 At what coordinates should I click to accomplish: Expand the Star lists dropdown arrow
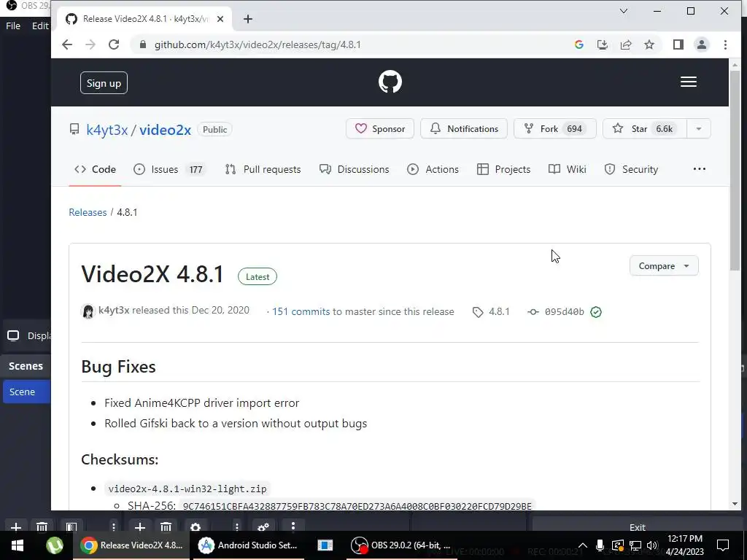(699, 128)
